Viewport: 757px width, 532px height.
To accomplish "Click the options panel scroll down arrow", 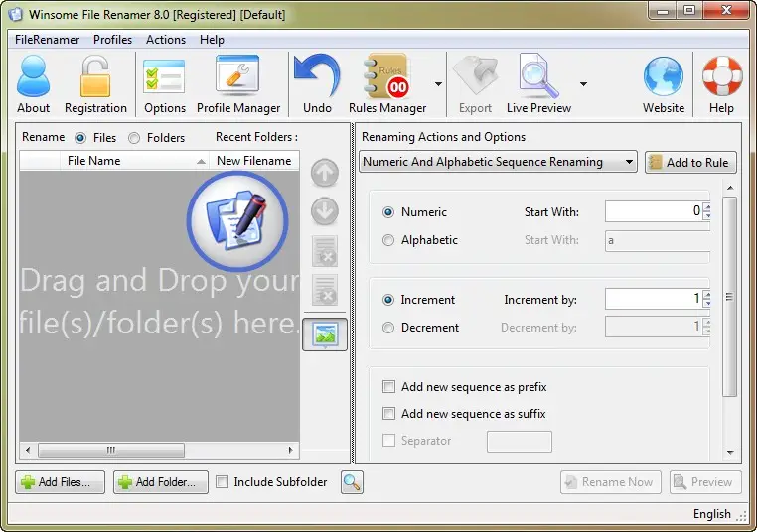I will (730, 452).
